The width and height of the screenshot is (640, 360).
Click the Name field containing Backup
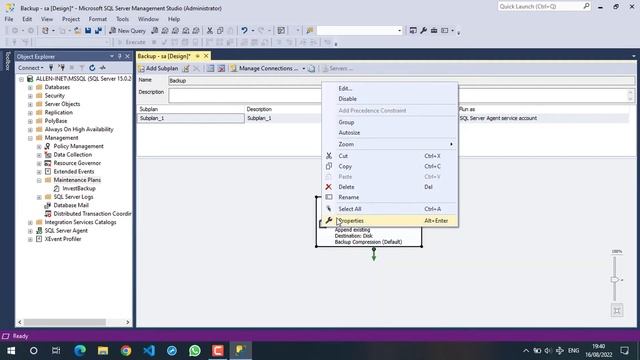(401, 81)
